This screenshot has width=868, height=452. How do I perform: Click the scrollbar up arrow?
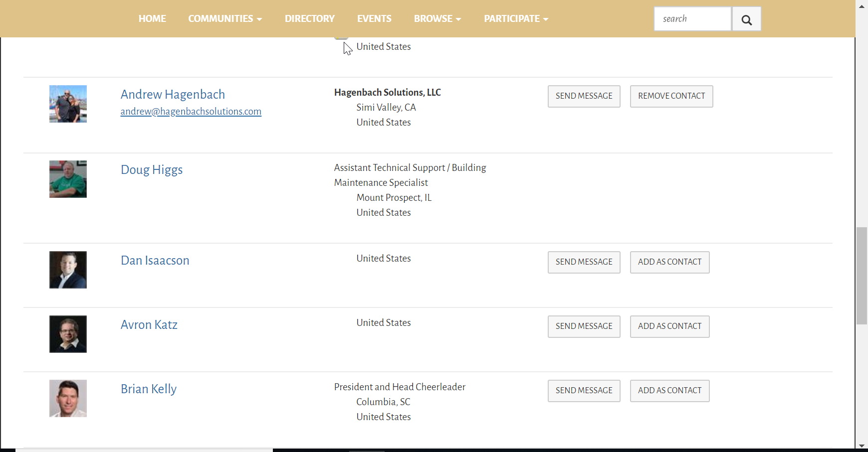862,6
